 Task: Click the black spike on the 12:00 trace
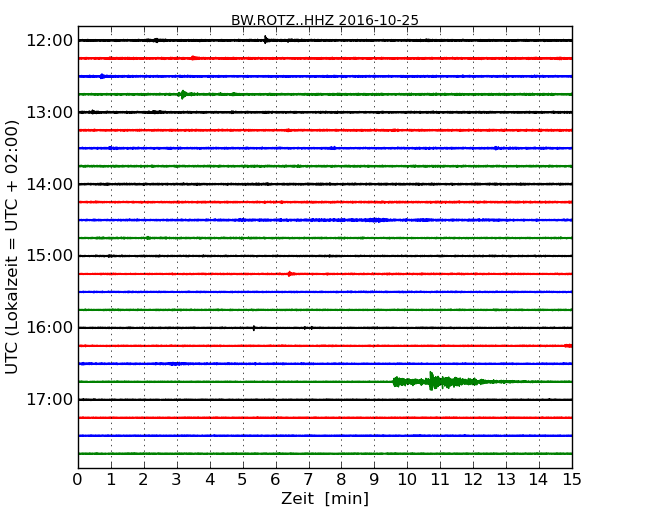(266, 40)
